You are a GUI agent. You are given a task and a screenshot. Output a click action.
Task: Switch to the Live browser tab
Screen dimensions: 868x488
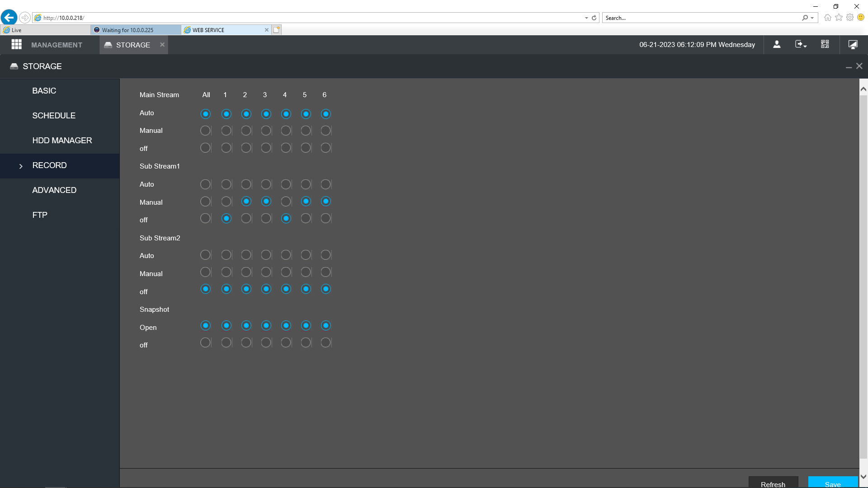click(x=45, y=30)
